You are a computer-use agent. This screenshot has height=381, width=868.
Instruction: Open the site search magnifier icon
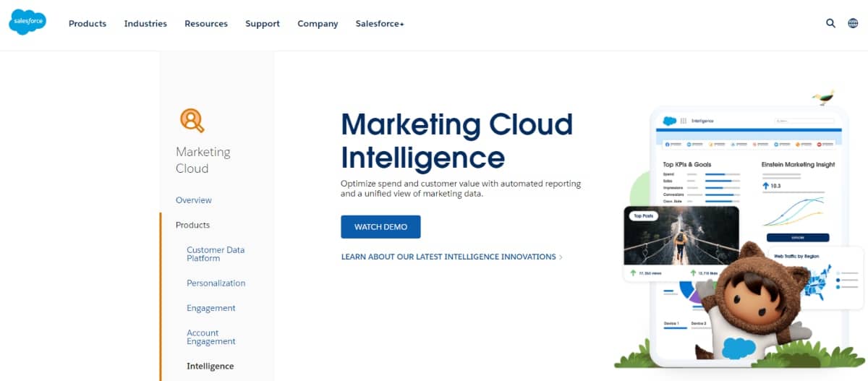point(830,23)
